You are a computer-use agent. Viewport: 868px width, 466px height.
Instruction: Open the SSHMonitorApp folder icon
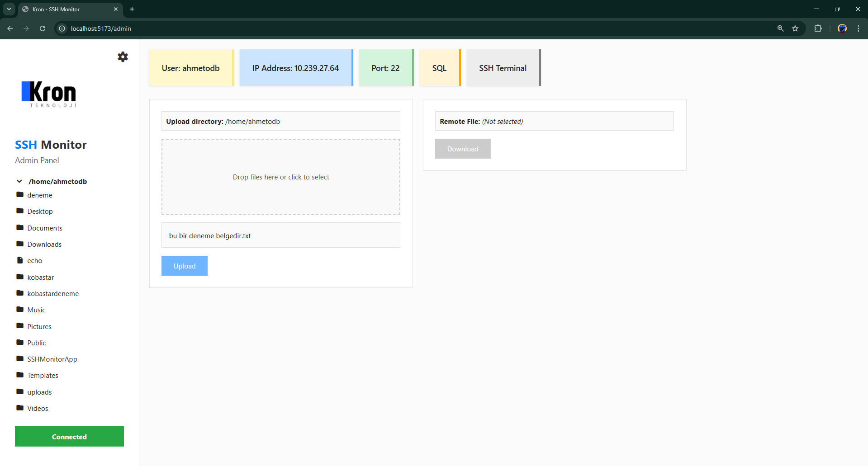click(x=20, y=358)
